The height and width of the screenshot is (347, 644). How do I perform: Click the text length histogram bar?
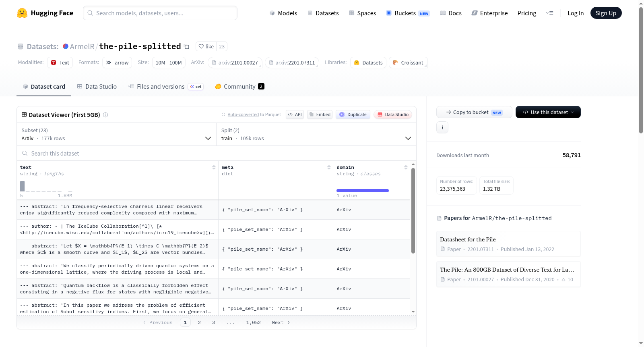(23, 186)
